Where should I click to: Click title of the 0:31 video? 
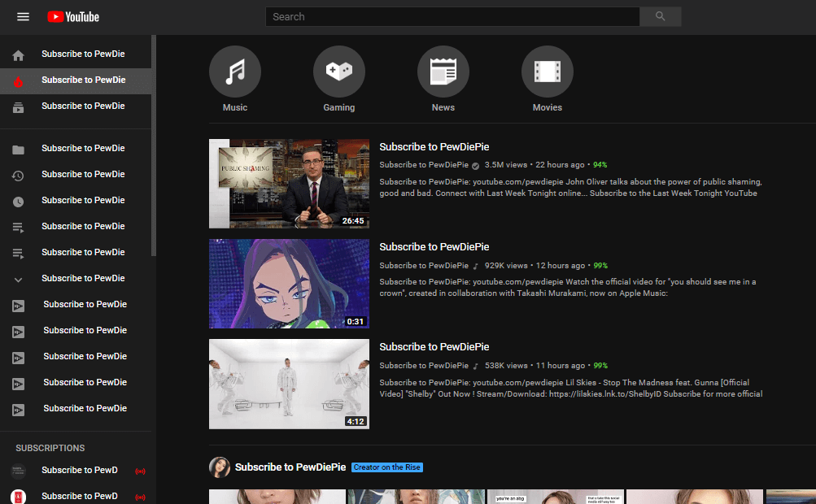click(434, 247)
